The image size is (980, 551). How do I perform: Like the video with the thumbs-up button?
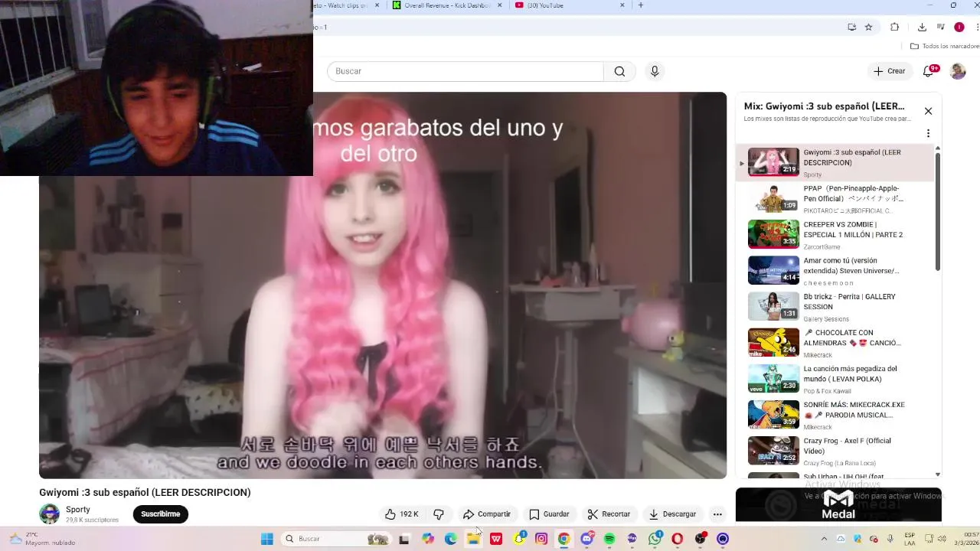pyautogui.click(x=401, y=514)
